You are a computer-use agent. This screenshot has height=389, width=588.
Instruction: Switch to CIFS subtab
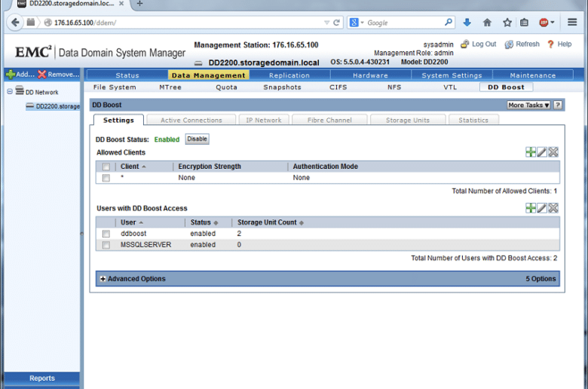(338, 87)
